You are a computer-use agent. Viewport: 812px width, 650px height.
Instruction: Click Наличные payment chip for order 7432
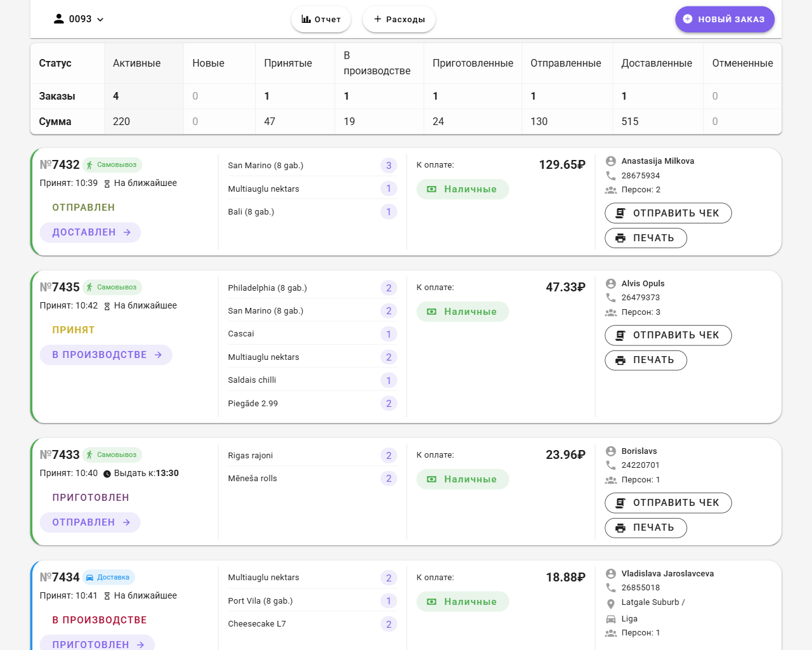click(462, 189)
